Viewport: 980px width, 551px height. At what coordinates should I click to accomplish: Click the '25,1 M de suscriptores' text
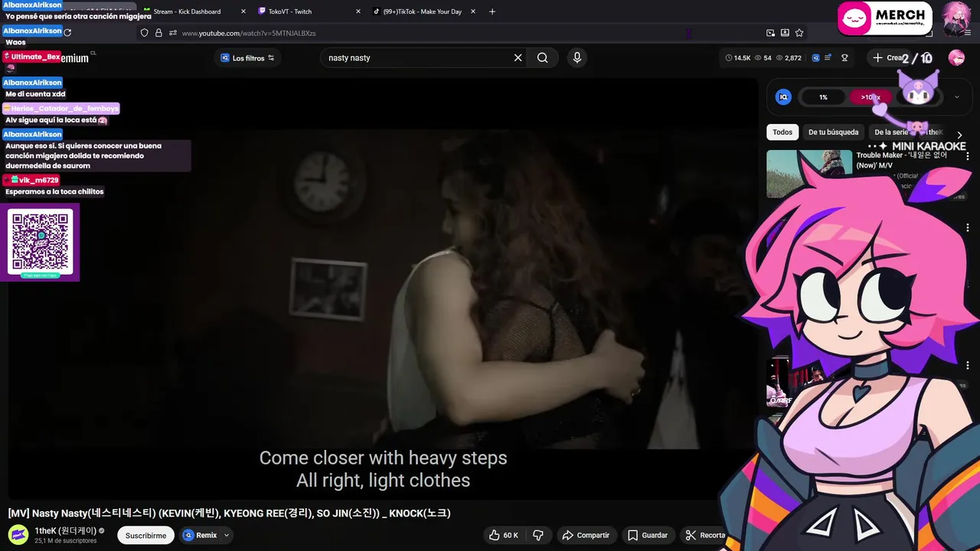click(66, 541)
